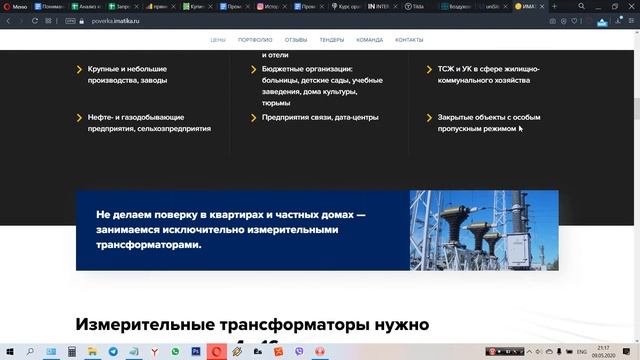
Task: Go back with the browser back arrow
Action: click(8, 21)
